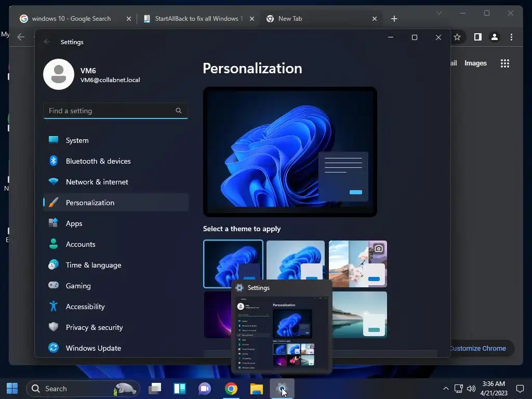Click the search magnifier in Find a setting
The width and height of the screenshot is (532, 399).
click(179, 111)
